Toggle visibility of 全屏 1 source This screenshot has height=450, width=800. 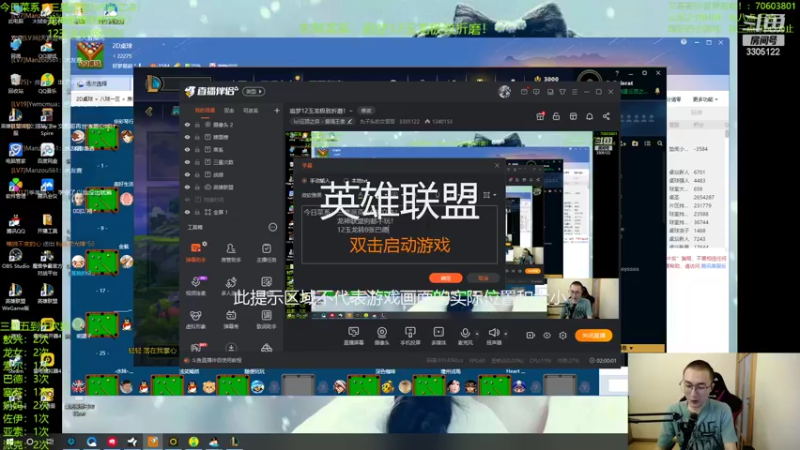pos(187,212)
